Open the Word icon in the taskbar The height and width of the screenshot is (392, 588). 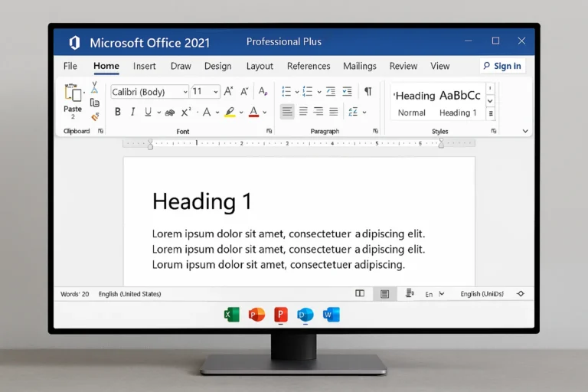(332, 315)
